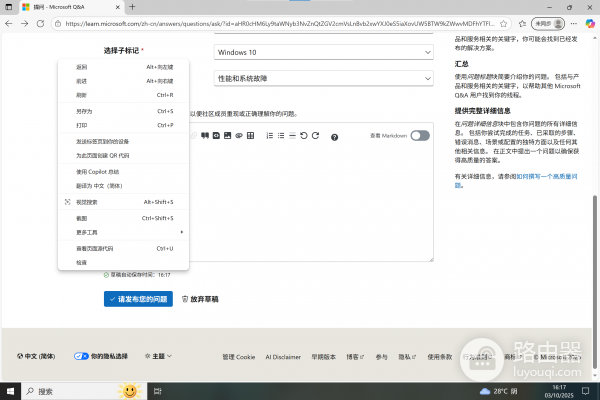
Task: Open 管理 Cookie link in footer
Action: (x=239, y=357)
